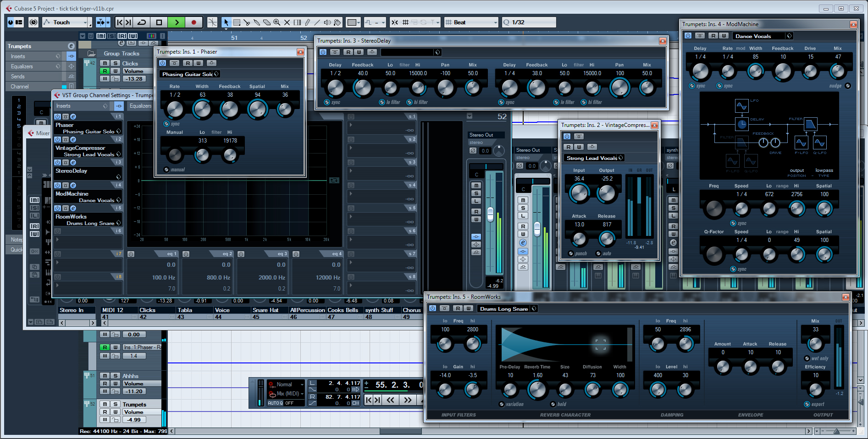Select the Mute X tool

(x=287, y=22)
